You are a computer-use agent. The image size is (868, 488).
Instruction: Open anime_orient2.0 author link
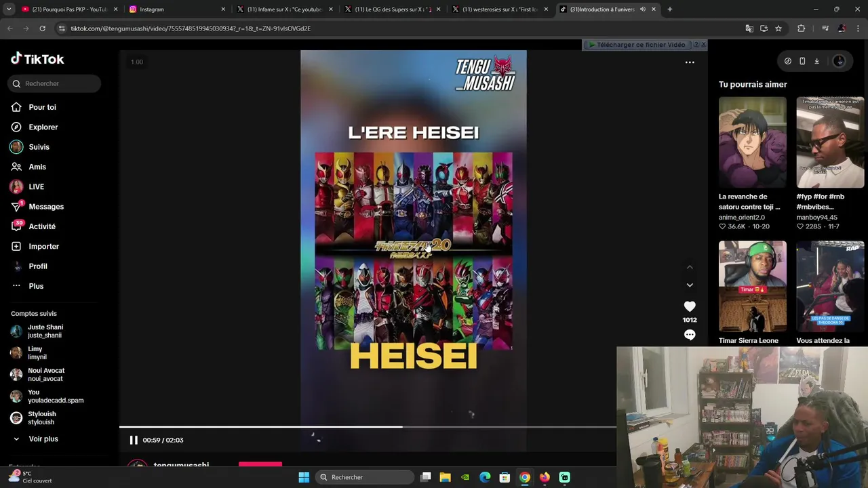tap(741, 218)
